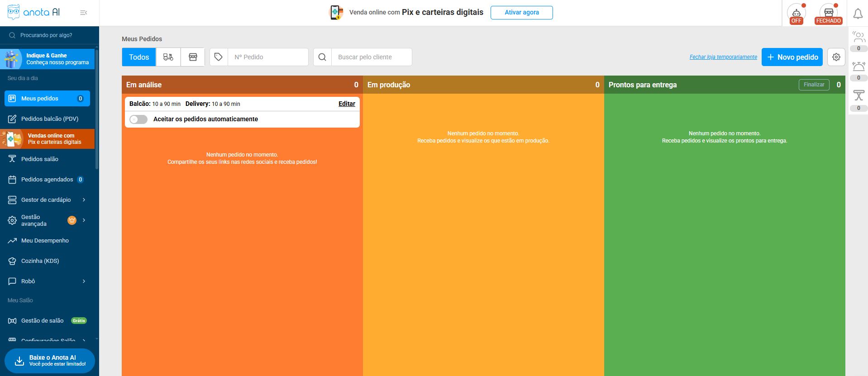Enable automatic order acceptance switch
This screenshot has width=868, height=376.
[138, 119]
